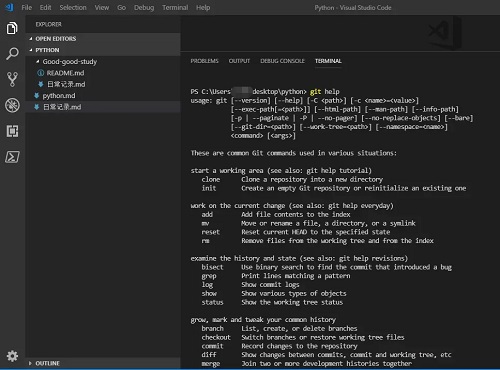The width and height of the screenshot is (500, 370).
Task: Open the Source Control icon
Action: (x=12, y=79)
